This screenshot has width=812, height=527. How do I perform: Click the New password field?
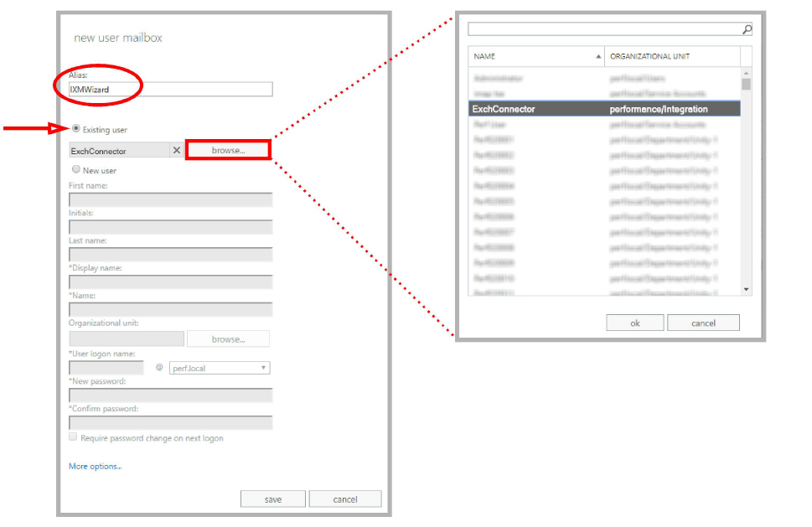coord(170,395)
